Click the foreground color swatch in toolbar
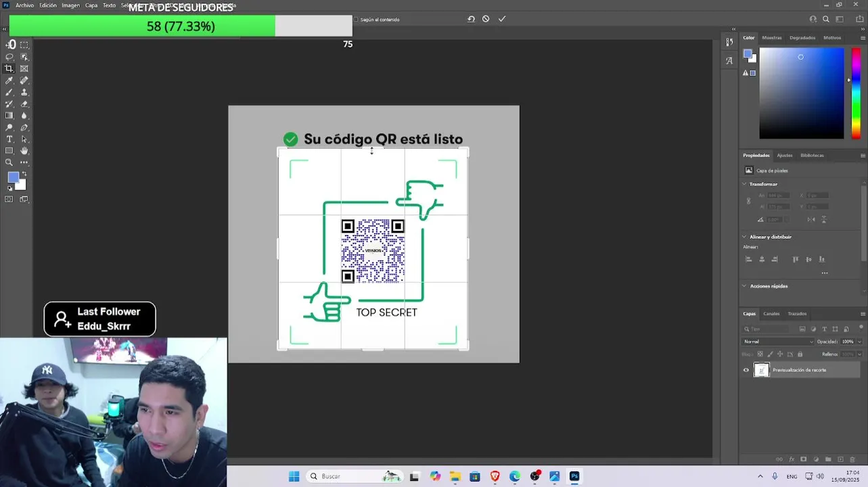The height and width of the screenshot is (487, 868). pos(12,177)
